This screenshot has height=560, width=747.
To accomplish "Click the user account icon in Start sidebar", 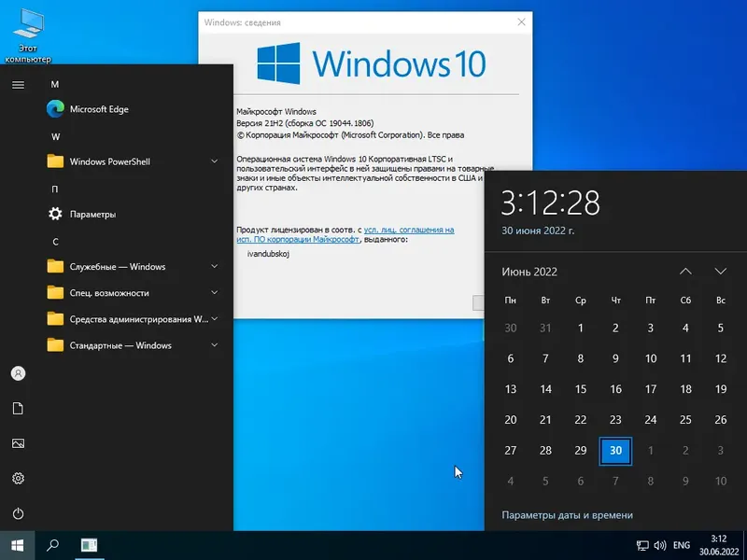I will (19, 372).
